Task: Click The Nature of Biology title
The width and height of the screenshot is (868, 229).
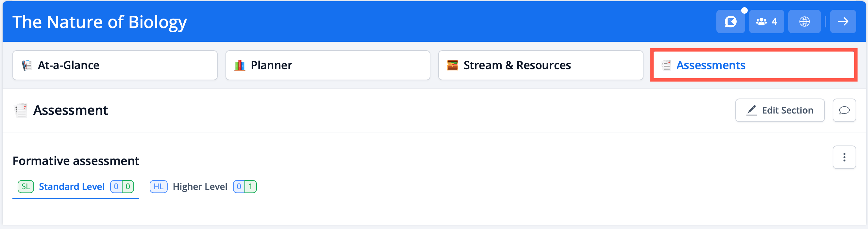Action: tap(100, 22)
